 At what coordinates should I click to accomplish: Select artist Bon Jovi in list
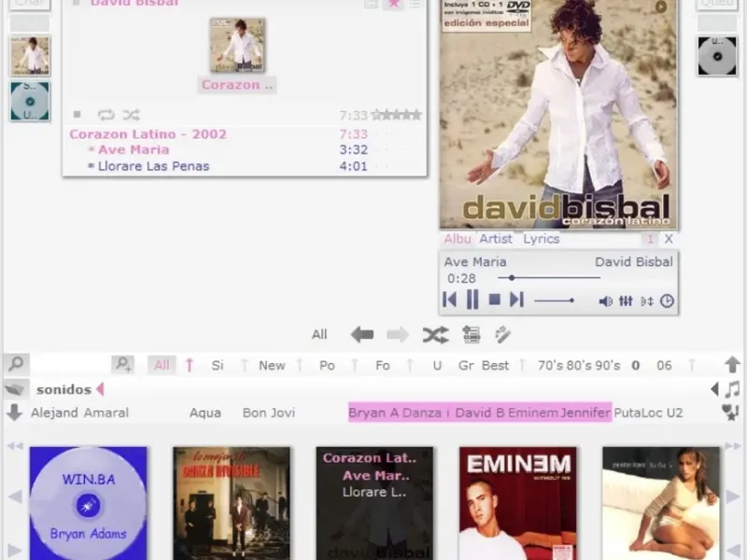point(269,413)
